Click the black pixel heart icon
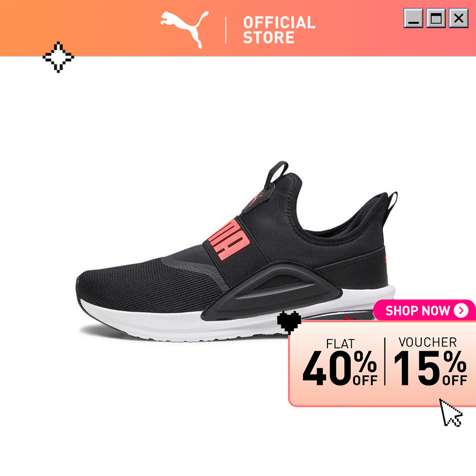Viewport: 476px width, 476px height. point(289,322)
